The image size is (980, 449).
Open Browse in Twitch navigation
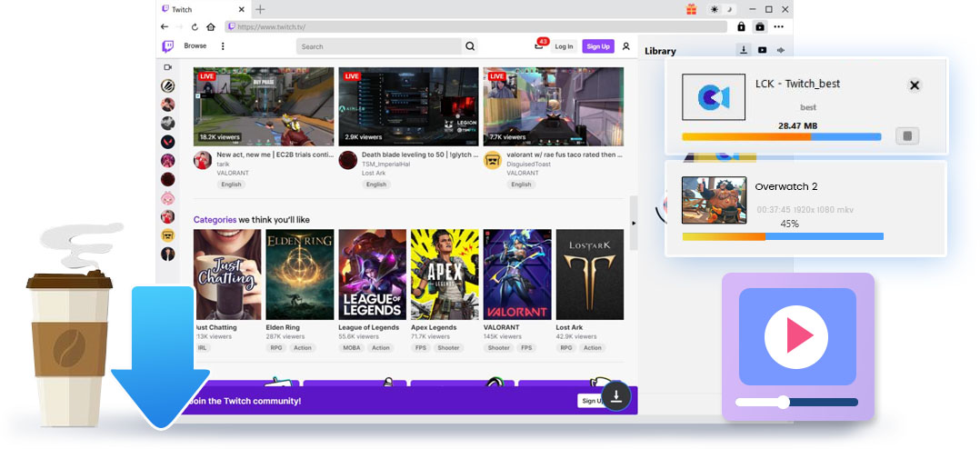click(x=195, y=46)
